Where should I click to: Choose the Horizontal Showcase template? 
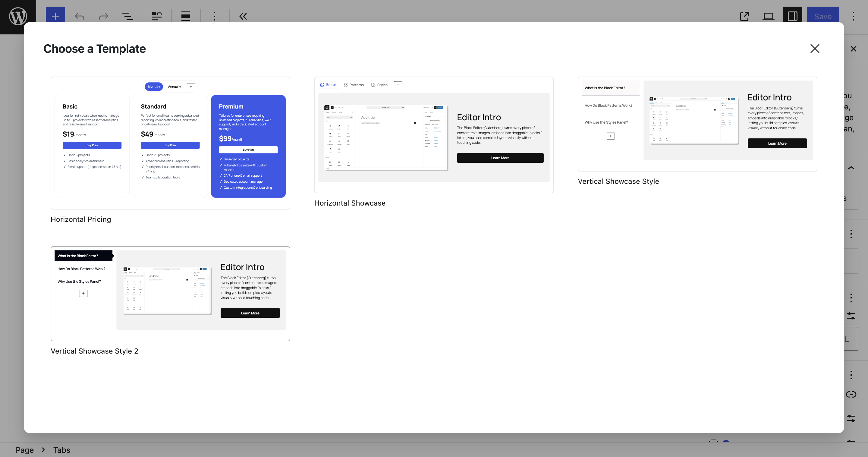click(x=434, y=135)
